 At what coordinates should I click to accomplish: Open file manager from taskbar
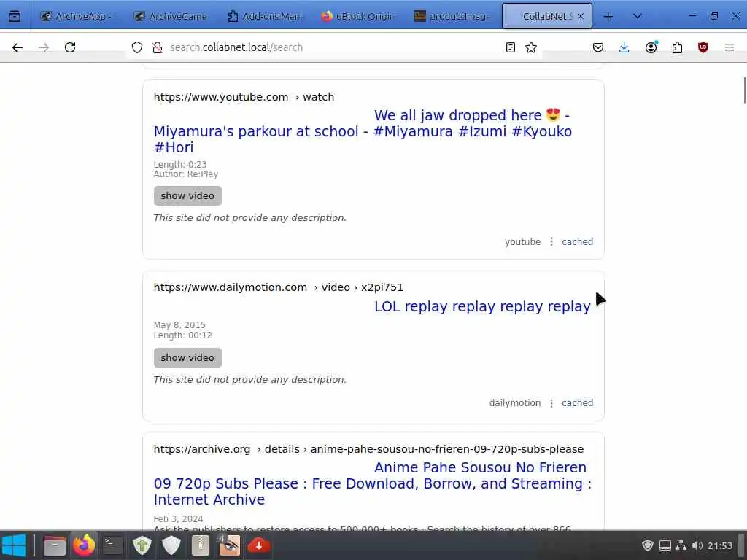54,545
